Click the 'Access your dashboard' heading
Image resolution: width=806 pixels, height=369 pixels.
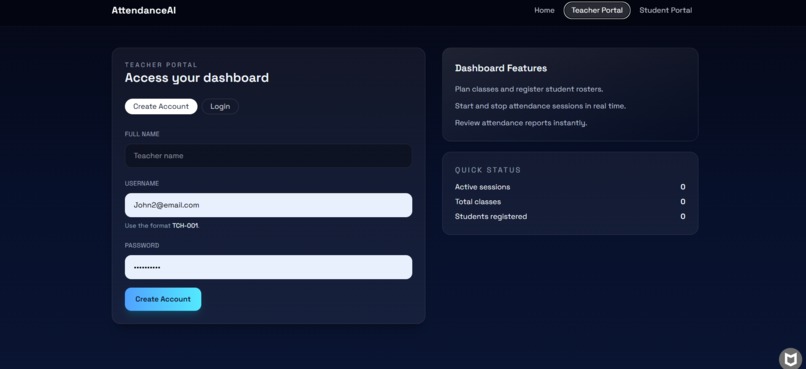click(196, 78)
